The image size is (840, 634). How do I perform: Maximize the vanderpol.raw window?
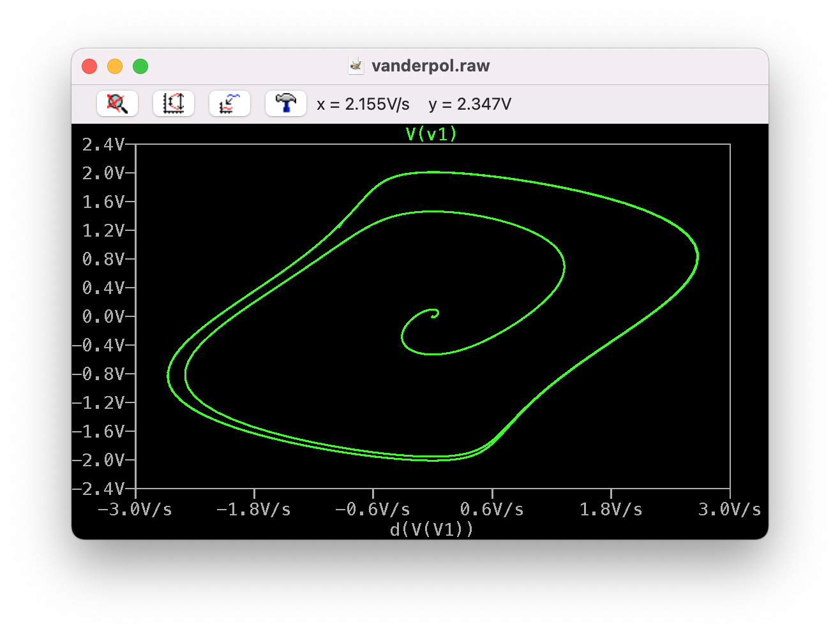point(140,66)
